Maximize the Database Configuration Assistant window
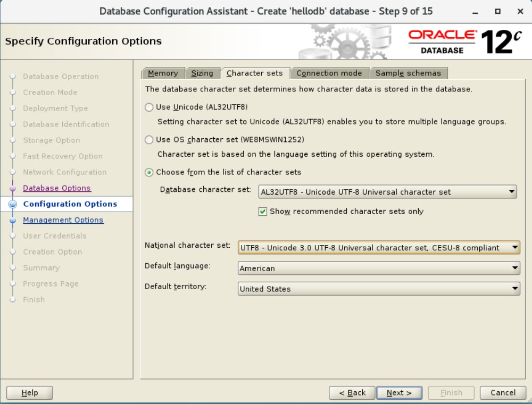 [498, 12]
